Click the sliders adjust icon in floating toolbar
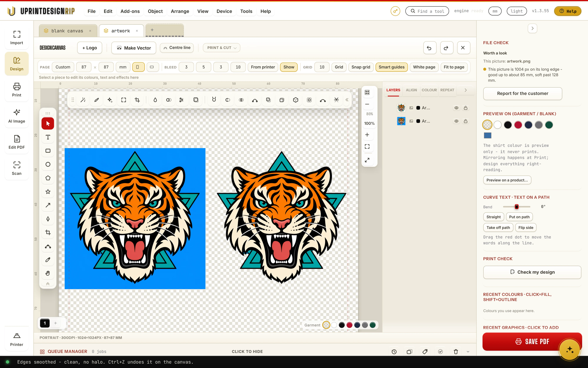The height and width of the screenshot is (368, 588). click(181, 100)
